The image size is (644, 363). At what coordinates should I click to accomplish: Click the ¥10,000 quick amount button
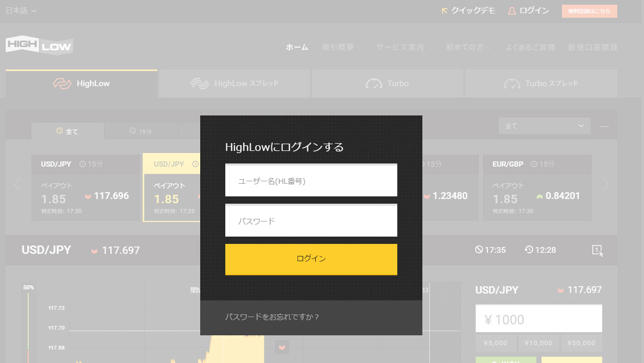click(x=538, y=343)
